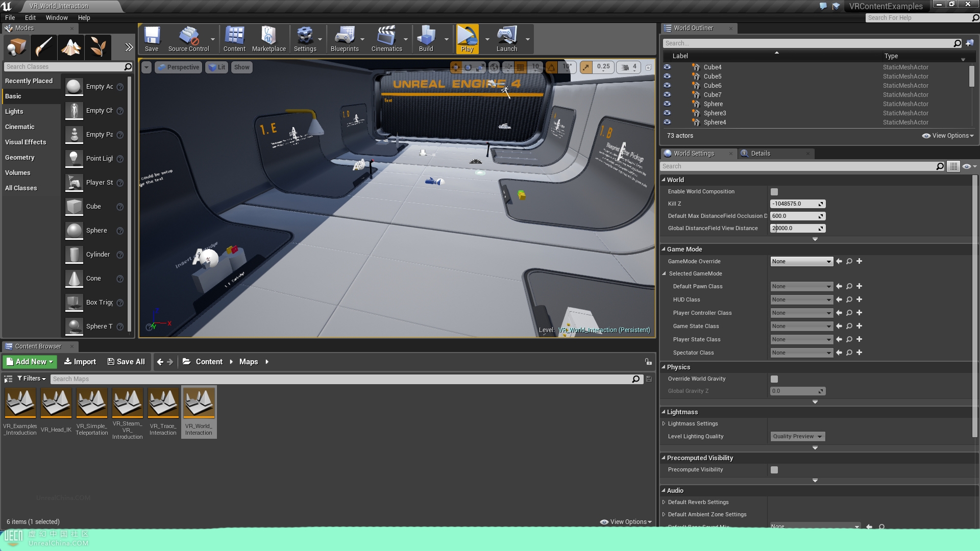Hide Cube4 using its eye icon
The height and width of the screenshot is (551, 980).
(x=667, y=67)
